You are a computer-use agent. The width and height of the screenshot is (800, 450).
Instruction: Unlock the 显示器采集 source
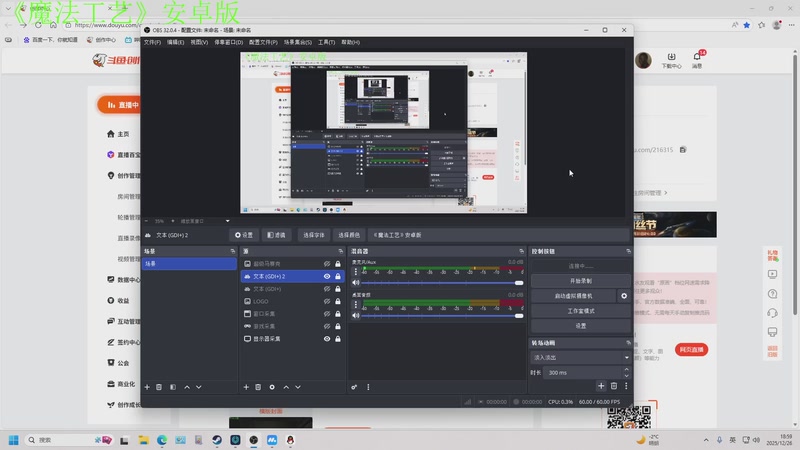(338, 339)
